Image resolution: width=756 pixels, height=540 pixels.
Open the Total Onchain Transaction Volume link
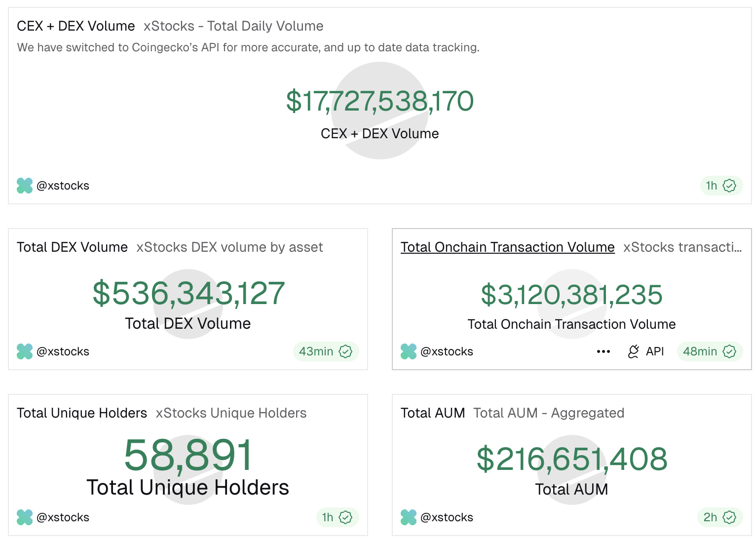click(x=507, y=247)
